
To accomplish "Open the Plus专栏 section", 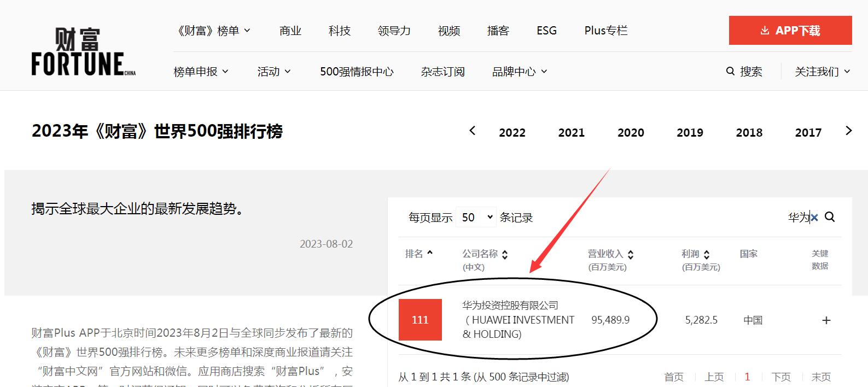I will click(x=606, y=31).
